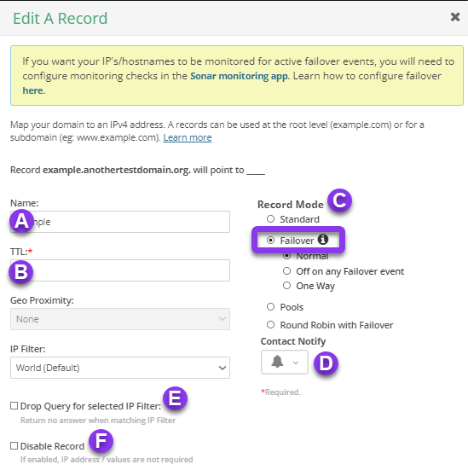Open the IP Filter World (Default) dropdown

[120, 368]
